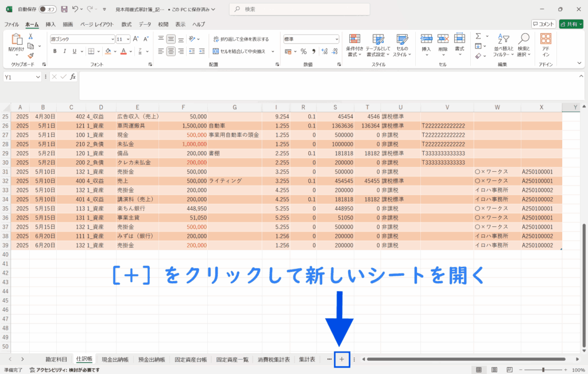This screenshot has height=374, width=588.
Task: Open Font group dialog launcher
Action: (x=150, y=64)
